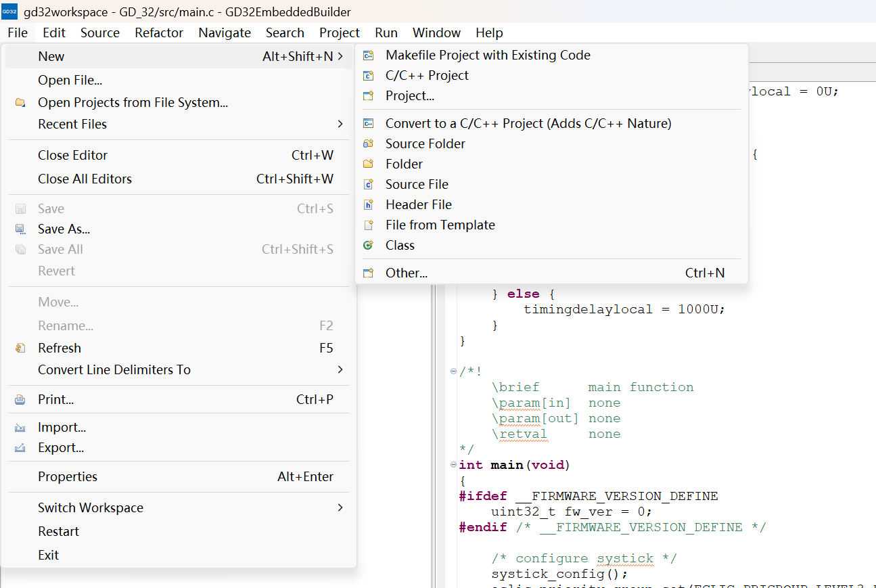This screenshot has height=588, width=876.
Task: Choose Save As... menu entry
Action: point(179,229)
